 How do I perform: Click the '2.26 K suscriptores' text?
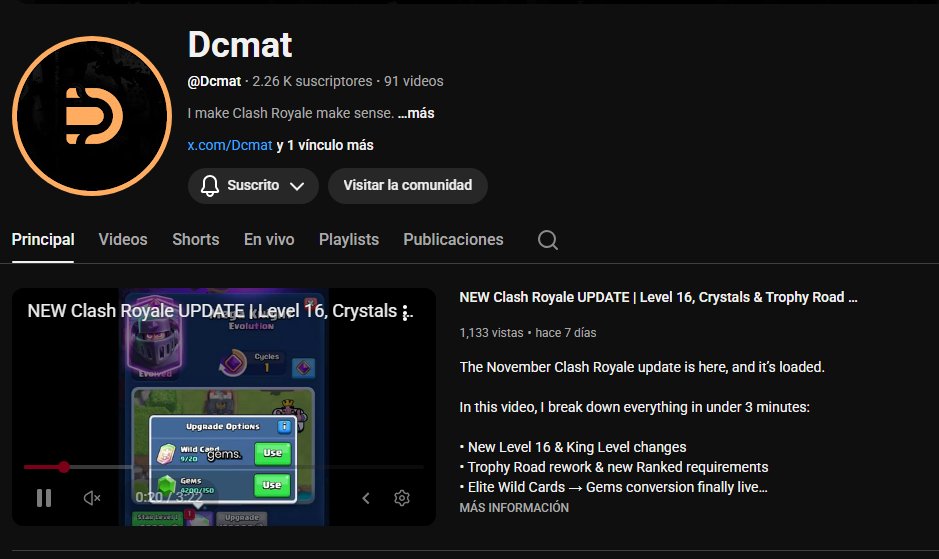click(312, 81)
